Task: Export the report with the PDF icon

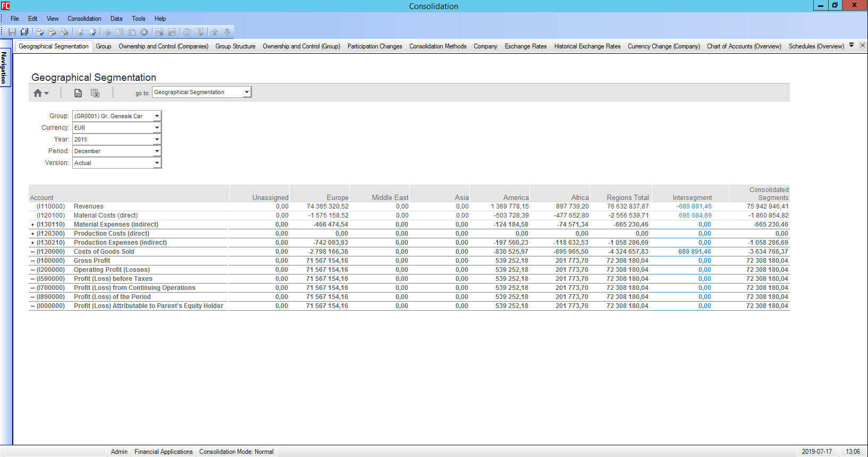Action: tap(78, 93)
